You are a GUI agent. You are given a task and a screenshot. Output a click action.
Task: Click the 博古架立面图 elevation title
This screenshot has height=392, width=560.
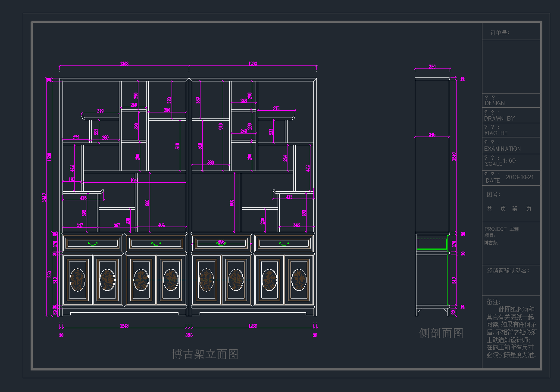coord(205,354)
